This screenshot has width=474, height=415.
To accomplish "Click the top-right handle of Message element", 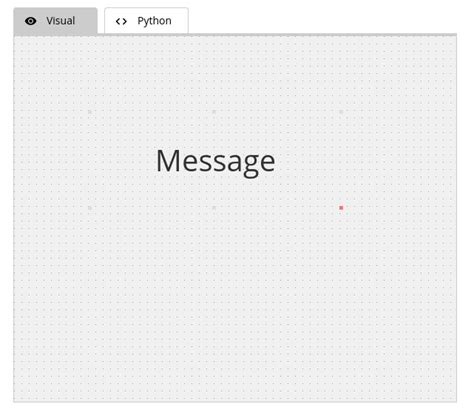I will coord(341,112).
